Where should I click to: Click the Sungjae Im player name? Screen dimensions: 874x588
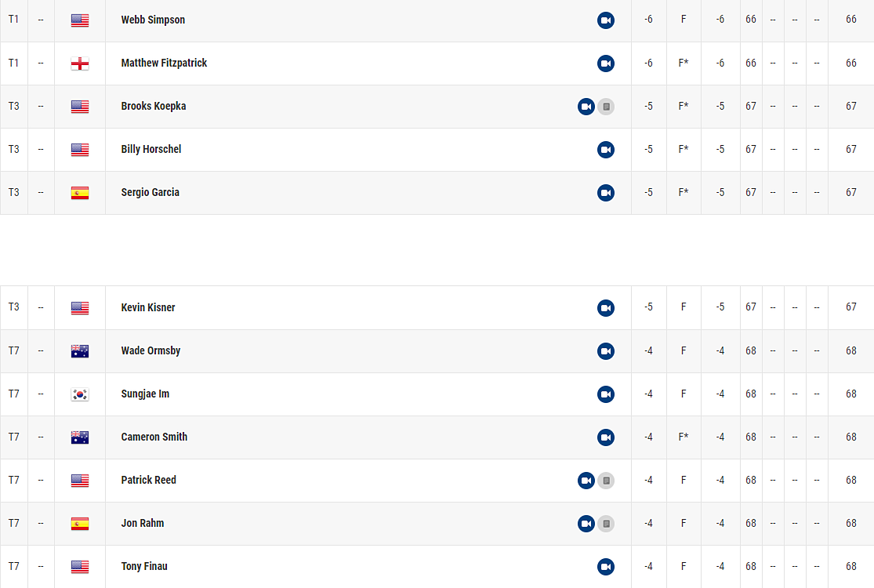point(145,394)
